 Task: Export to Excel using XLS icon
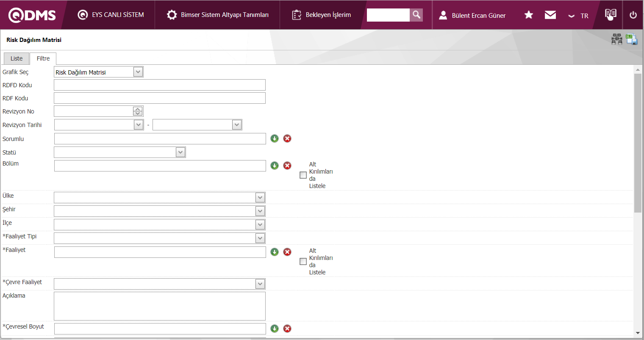click(x=632, y=39)
